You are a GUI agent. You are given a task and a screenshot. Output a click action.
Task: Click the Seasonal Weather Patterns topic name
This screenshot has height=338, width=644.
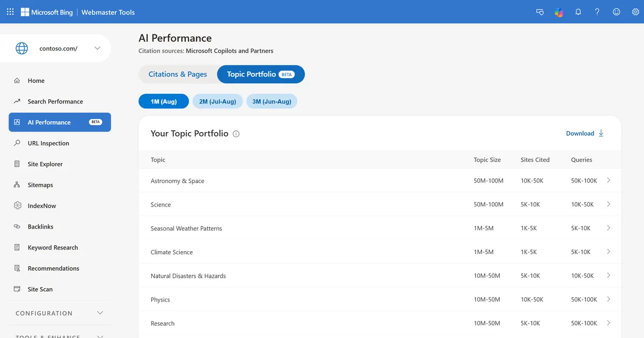186,229
